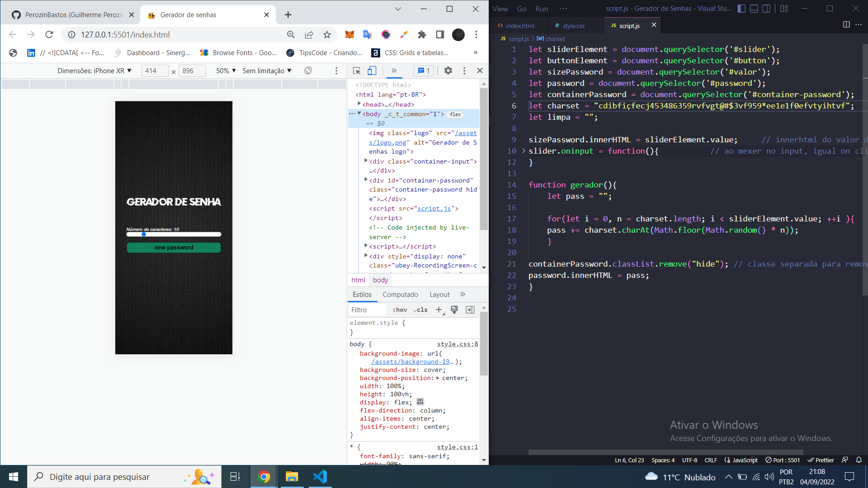Viewport: 868px width, 488px height.
Task: Bookmark this page star icon
Action: click(327, 34)
